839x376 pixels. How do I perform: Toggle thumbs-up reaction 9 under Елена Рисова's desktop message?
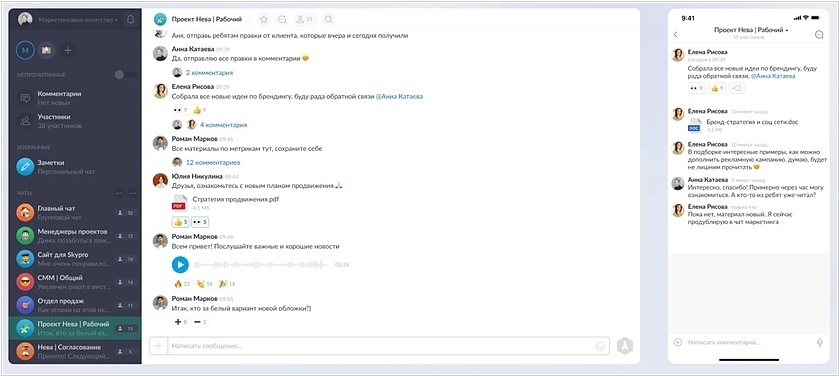199,110
